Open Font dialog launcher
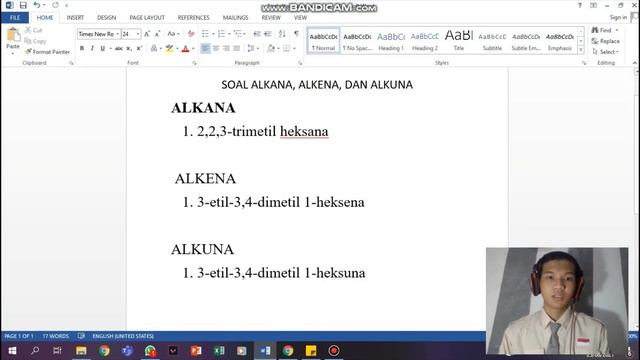This screenshot has height=360, width=640. [194, 63]
